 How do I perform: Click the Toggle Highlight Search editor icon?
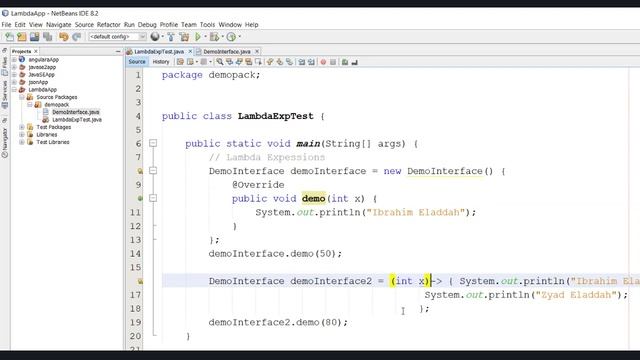click(x=249, y=62)
